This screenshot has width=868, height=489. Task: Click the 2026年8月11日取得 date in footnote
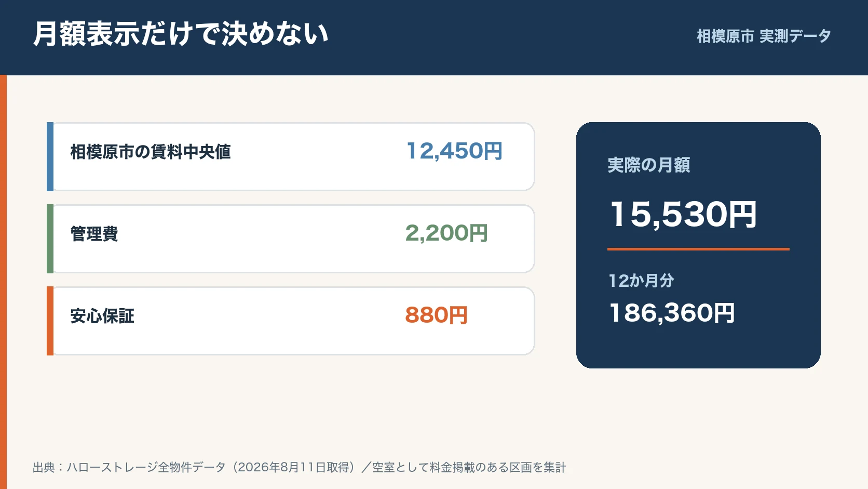tap(295, 467)
